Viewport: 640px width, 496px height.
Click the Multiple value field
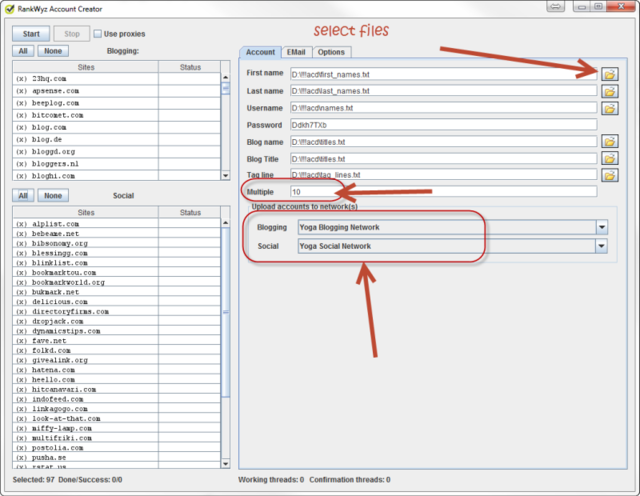point(443,192)
